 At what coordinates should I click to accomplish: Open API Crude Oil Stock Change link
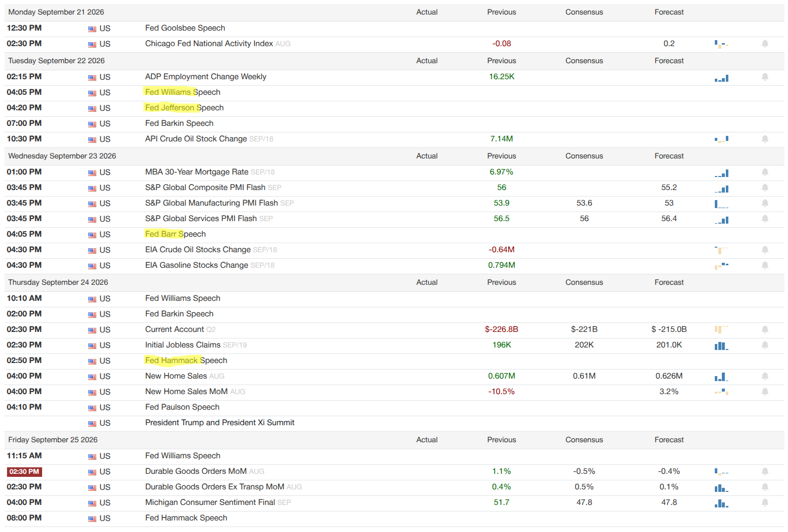196,139
